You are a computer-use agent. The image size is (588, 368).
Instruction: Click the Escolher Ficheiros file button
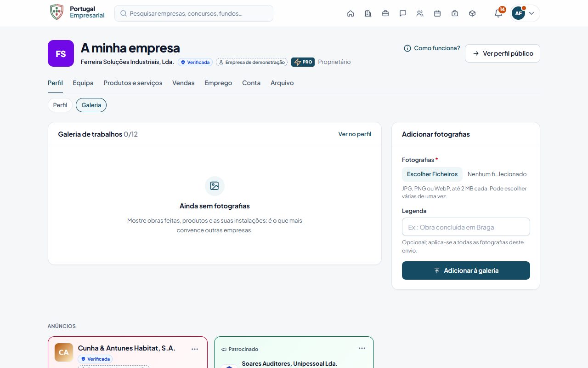pos(432,174)
